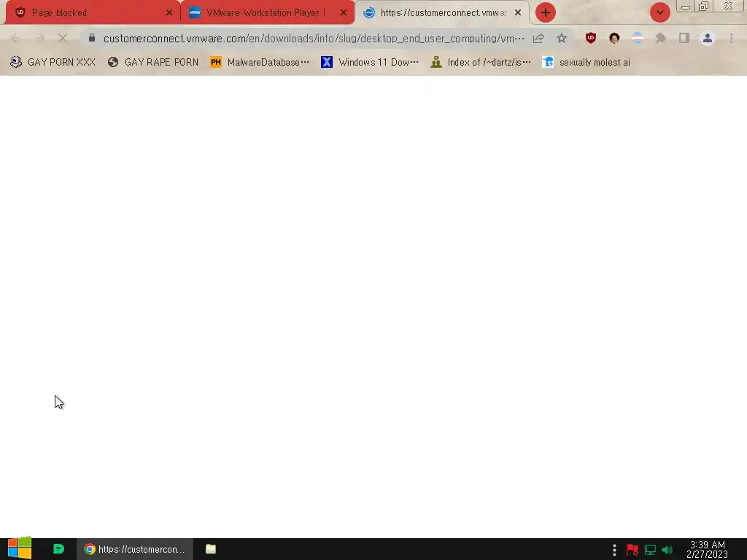747x560 pixels.
Task: Open the volume speaker tray icon
Action: click(667, 550)
